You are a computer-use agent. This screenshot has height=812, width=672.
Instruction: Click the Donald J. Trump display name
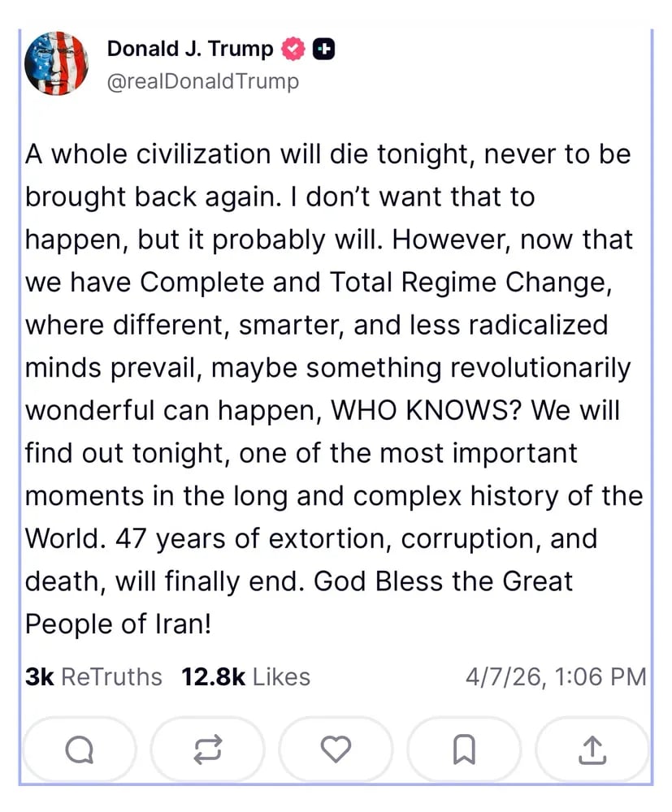point(189,49)
